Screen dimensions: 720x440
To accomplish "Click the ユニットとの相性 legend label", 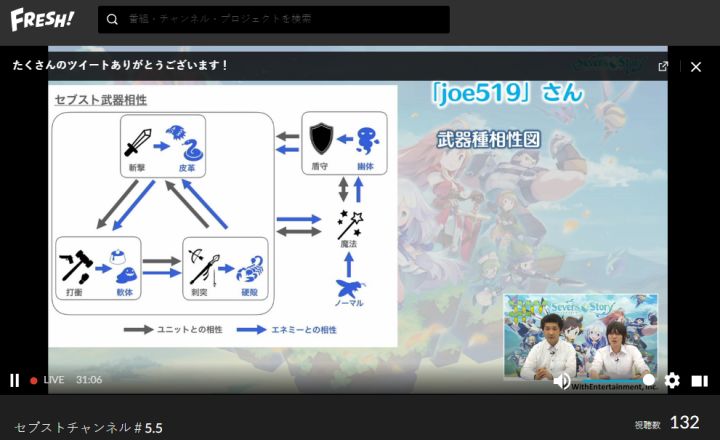I will pos(190,329).
